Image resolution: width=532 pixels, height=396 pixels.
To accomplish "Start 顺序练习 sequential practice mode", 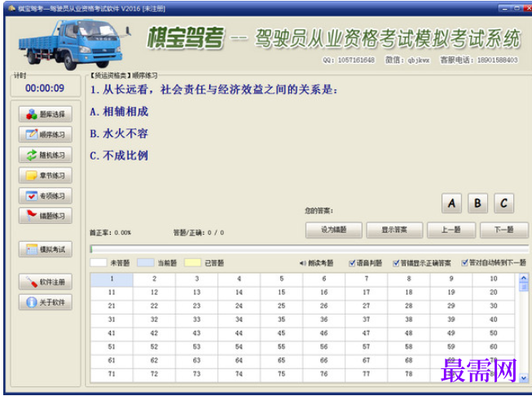I will 46,134.
